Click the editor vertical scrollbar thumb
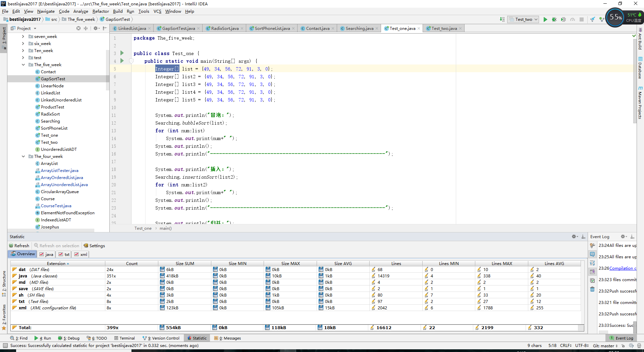644x352 pixels. (x=634, y=81)
